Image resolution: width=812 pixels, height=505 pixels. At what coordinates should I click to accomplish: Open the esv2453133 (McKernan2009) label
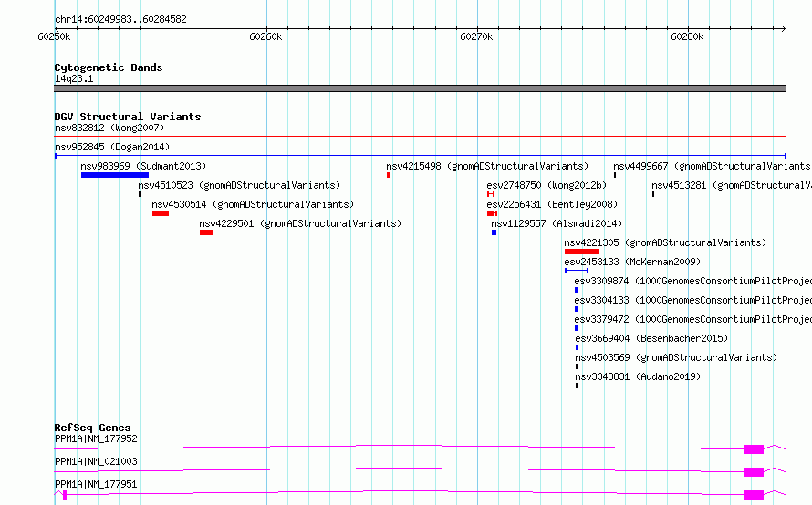pyautogui.click(x=632, y=262)
